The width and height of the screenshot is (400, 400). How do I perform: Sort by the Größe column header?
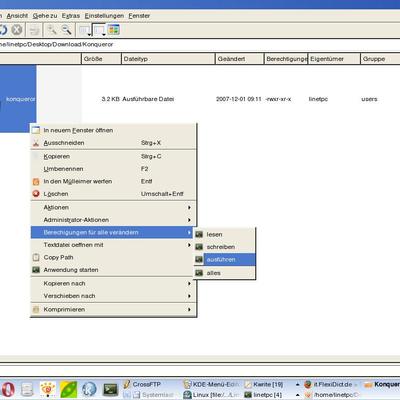[101, 59]
